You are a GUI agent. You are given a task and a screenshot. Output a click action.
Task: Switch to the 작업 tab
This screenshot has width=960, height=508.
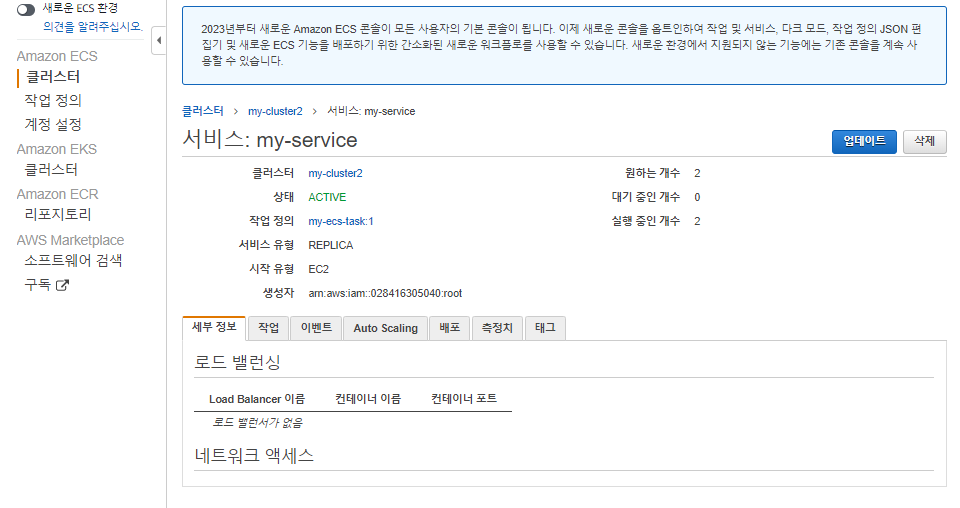click(268, 328)
